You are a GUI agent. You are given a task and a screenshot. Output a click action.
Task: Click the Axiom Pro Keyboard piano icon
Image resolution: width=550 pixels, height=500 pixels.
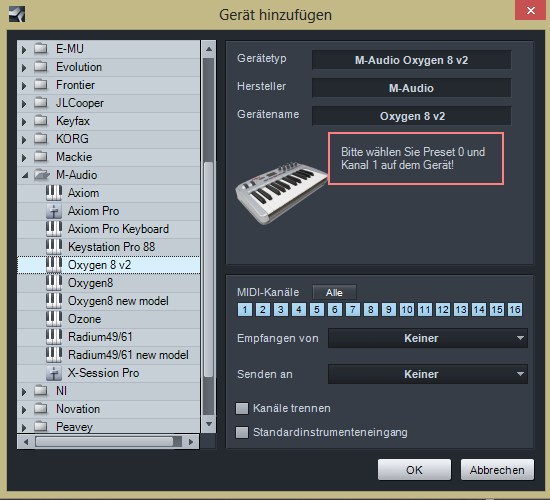(x=54, y=229)
